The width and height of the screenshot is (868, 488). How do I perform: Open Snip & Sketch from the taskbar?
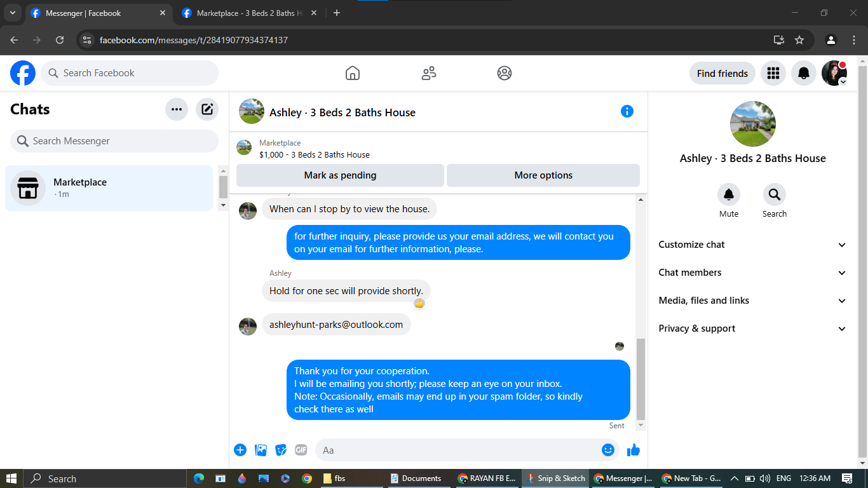(x=556, y=478)
